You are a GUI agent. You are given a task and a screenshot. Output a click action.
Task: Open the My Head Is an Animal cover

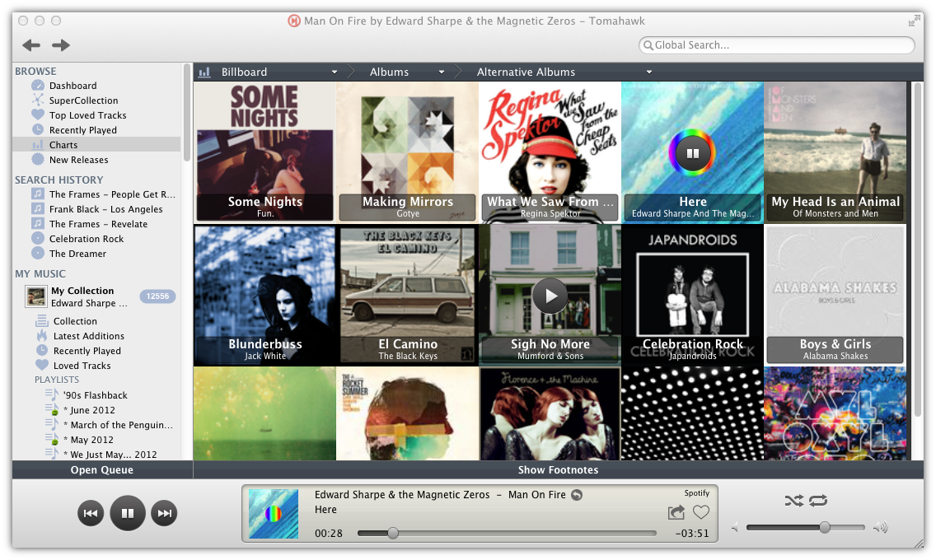point(835,152)
